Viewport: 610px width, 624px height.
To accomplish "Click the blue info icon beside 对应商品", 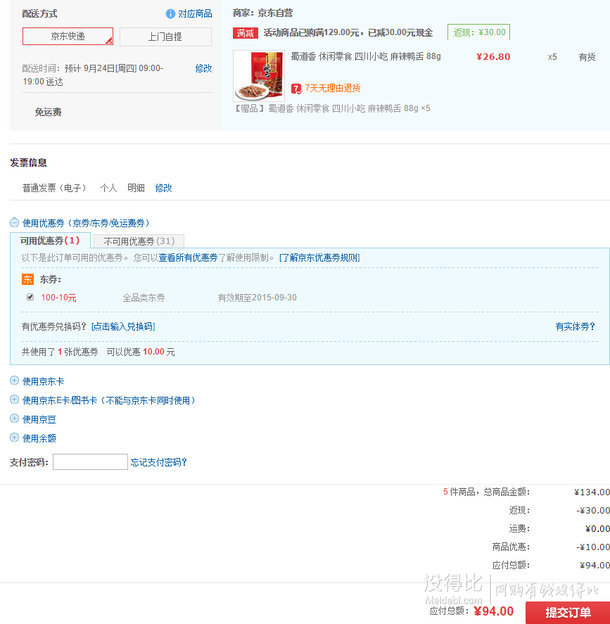I will [170, 14].
